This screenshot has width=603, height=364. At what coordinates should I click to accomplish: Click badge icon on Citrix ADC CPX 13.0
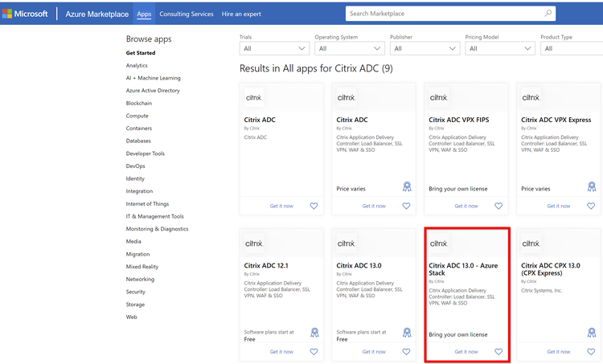tap(592, 333)
